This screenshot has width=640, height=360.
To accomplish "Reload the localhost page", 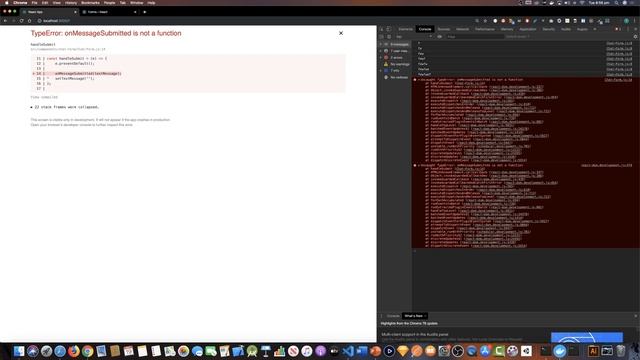I will pos(22,20).
